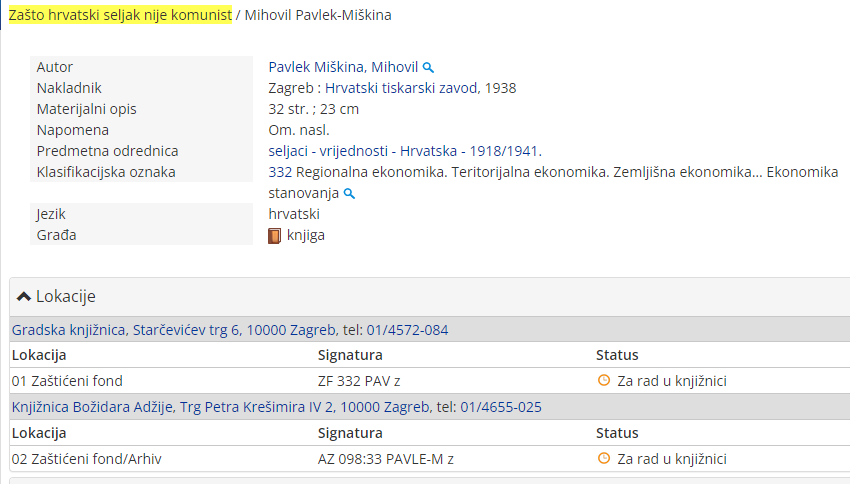The image size is (850, 484).
Task: Open Gradska knjižnica library link
Action: (229, 330)
